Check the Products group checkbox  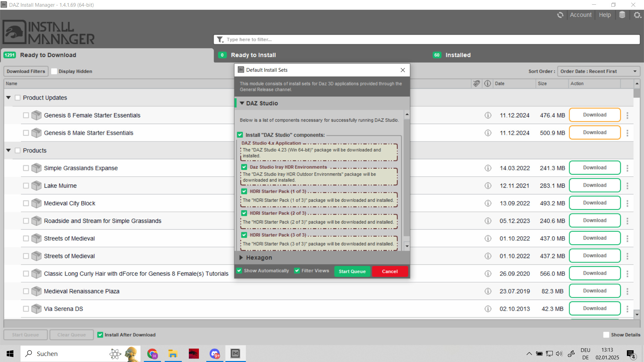[x=18, y=150]
